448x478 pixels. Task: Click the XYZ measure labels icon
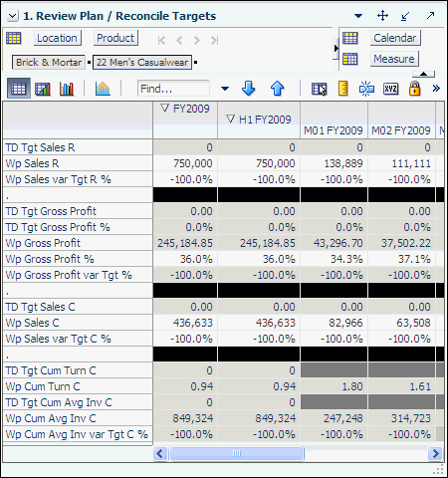[x=390, y=89]
